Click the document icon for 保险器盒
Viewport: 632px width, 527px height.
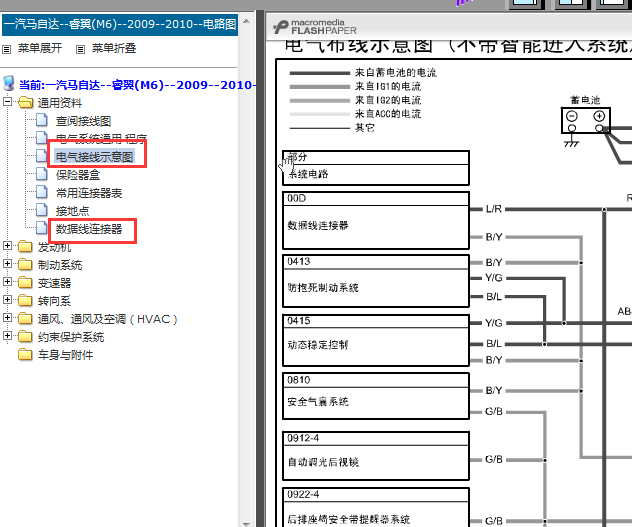[x=42, y=173]
